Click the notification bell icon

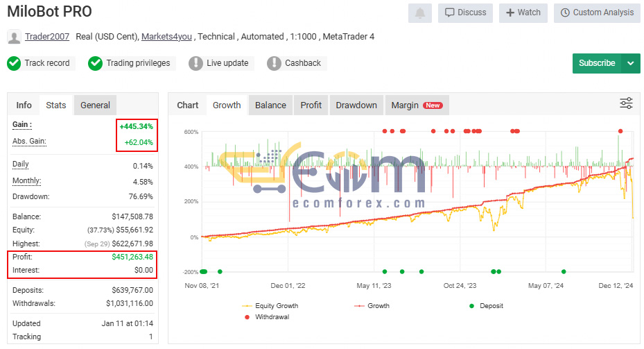[x=420, y=12]
